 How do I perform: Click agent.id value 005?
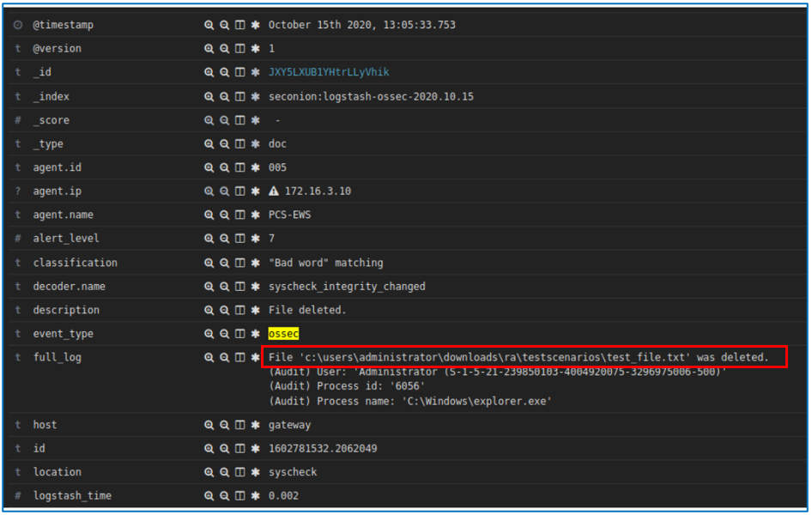coord(277,167)
